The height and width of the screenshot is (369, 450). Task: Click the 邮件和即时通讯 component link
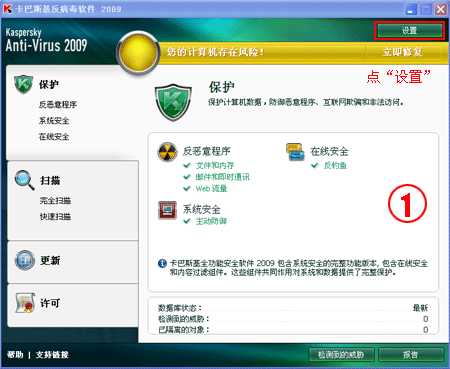click(x=223, y=177)
